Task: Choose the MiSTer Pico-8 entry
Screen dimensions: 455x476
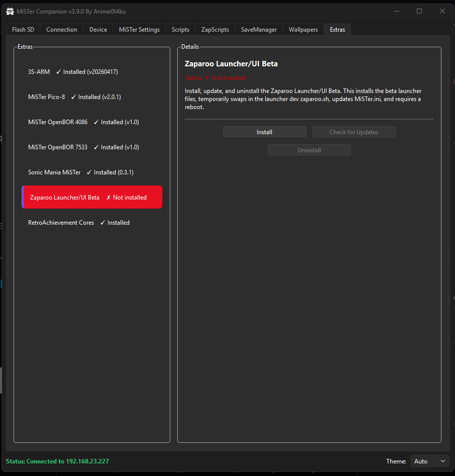Action: [x=92, y=97]
